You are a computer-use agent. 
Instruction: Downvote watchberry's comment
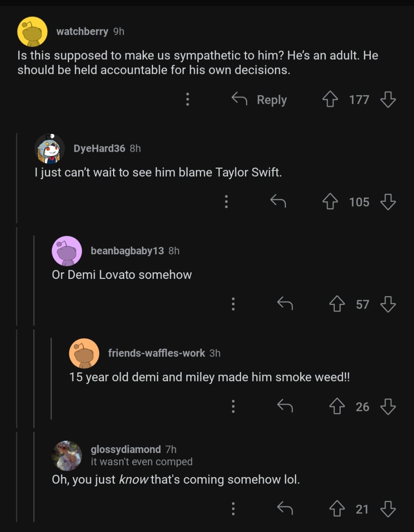pyautogui.click(x=388, y=100)
